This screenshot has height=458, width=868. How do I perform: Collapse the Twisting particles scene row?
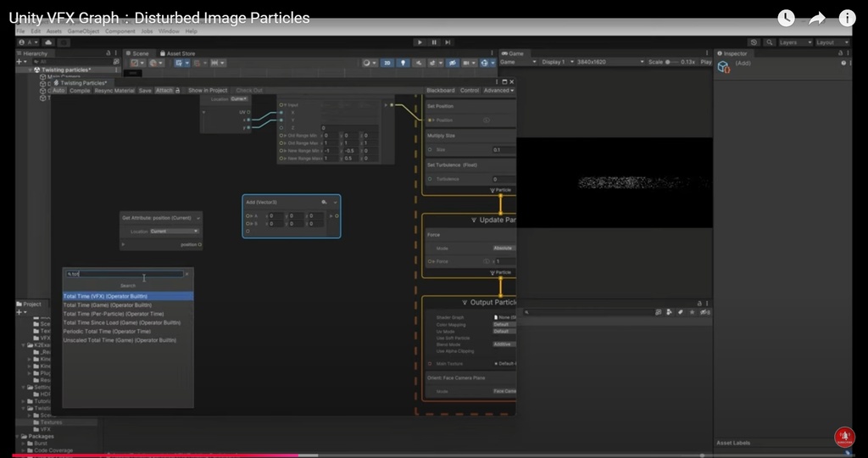[31, 70]
